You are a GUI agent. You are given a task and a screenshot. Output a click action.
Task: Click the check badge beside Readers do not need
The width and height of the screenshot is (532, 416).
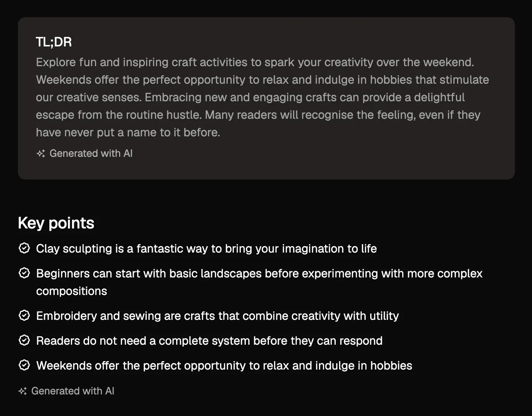(24, 340)
